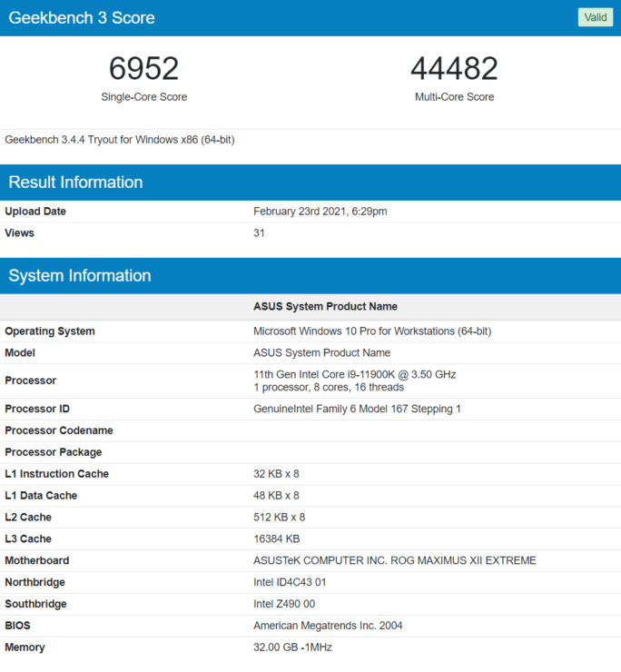This screenshot has width=621, height=672.
Task: Select the Intel Z490 00 value
Action: 284,604
